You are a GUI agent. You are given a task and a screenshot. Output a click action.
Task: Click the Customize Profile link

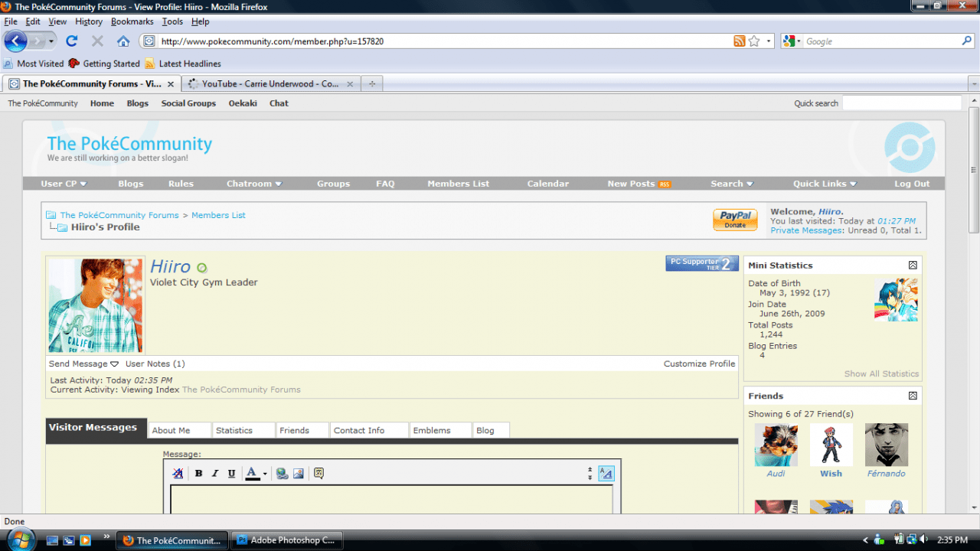pyautogui.click(x=699, y=364)
